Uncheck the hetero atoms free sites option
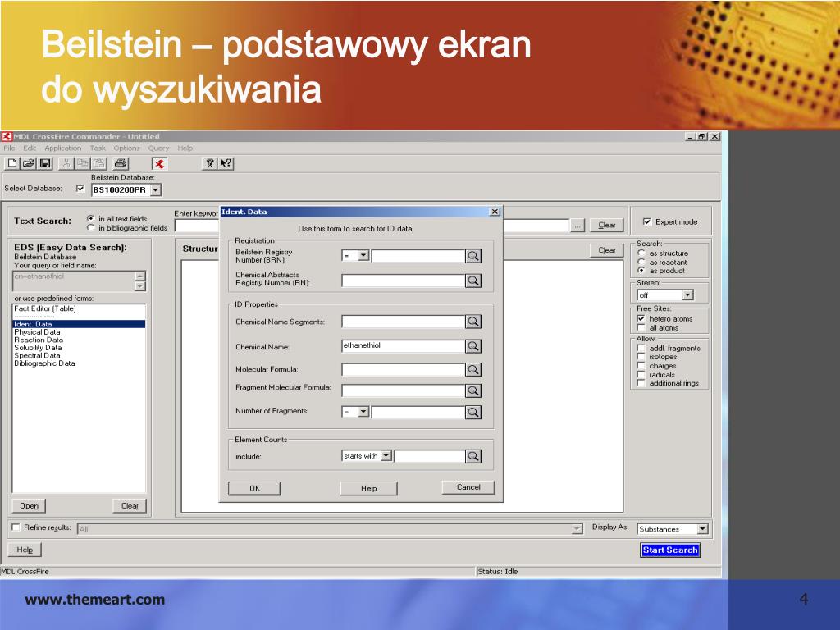This screenshot has width=840, height=630. click(641, 318)
